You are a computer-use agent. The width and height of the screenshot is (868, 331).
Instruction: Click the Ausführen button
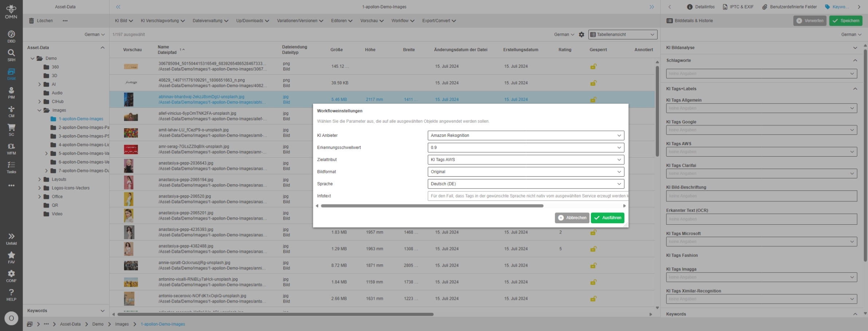607,218
